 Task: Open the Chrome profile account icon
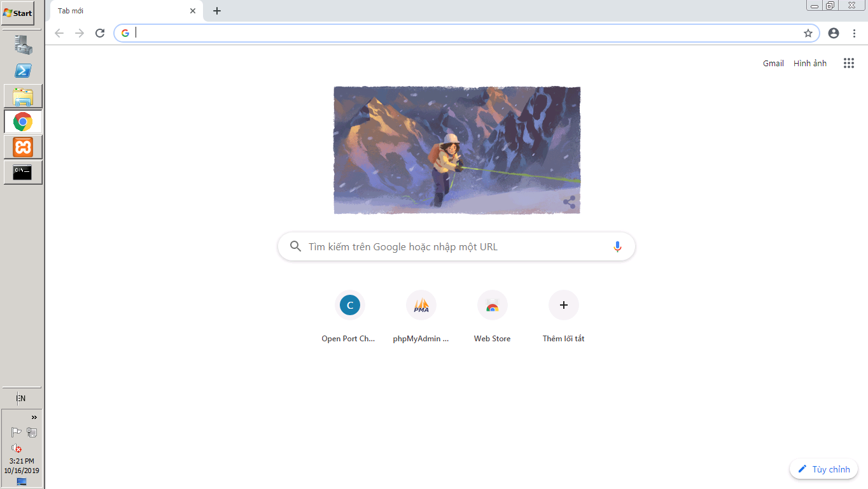point(834,33)
